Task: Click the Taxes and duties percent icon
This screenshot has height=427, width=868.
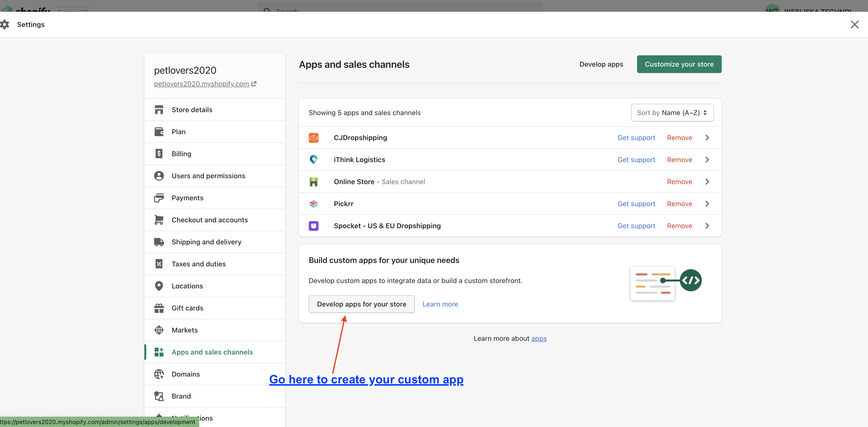Action: (x=159, y=264)
